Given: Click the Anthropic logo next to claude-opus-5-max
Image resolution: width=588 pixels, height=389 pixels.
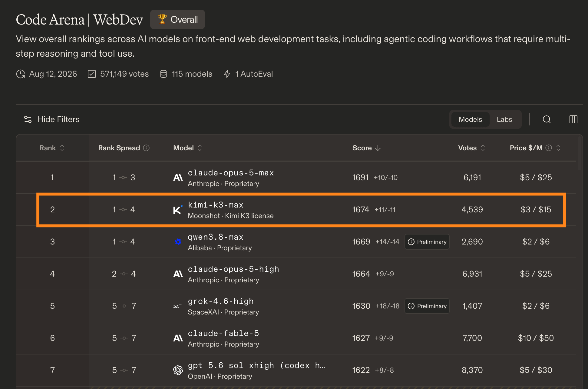Looking at the screenshot, I should pyautogui.click(x=178, y=178).
